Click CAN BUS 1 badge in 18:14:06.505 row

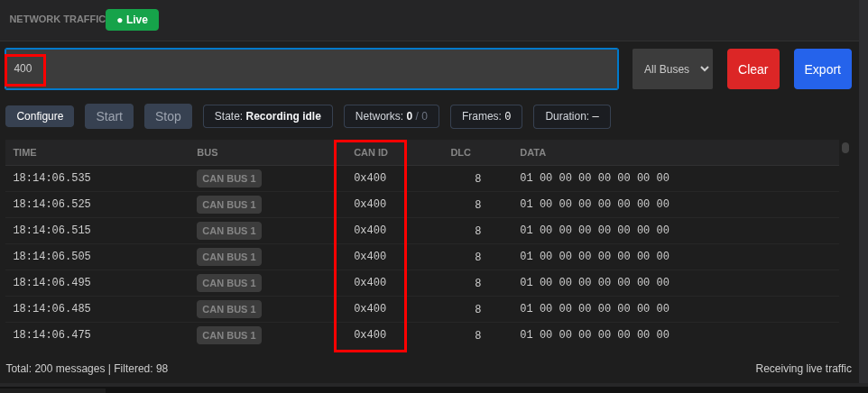coord(229,257)
